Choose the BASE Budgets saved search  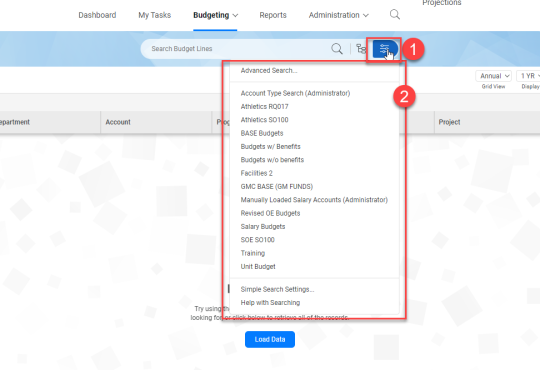point(262,133)
